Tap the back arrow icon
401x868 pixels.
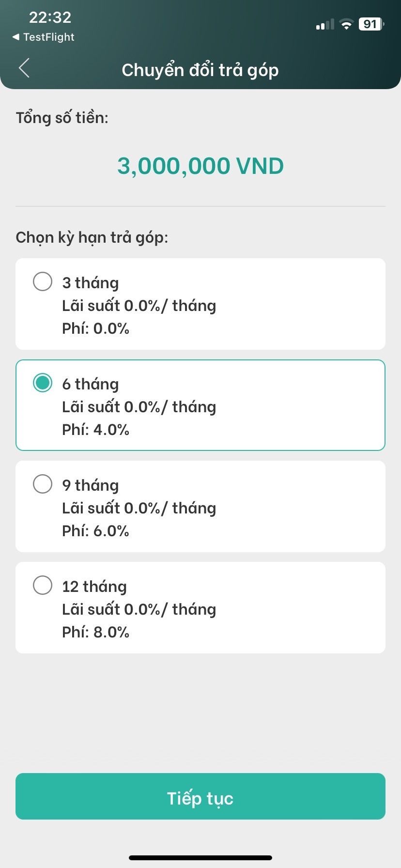[24, 68]
